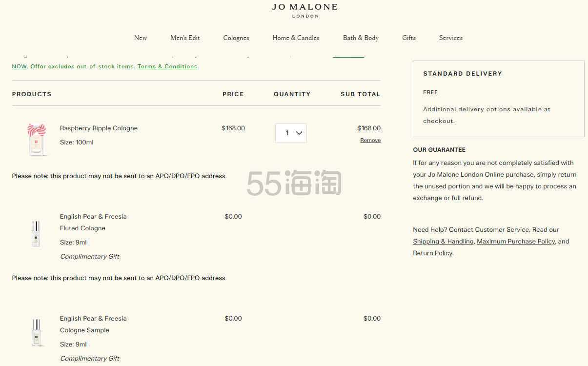Image resolution: width=588 pixels, height=366 pixels.
Task: Open the Colognes menu
Action: 236,38
